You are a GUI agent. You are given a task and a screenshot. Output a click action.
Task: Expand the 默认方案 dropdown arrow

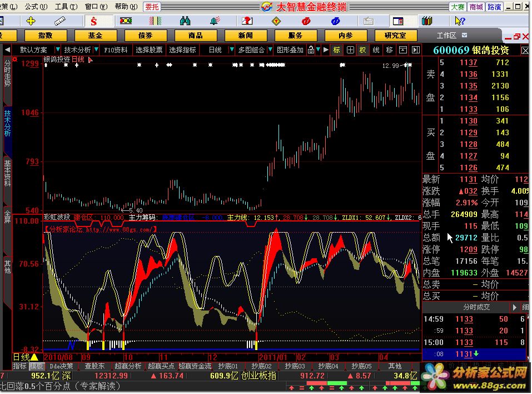[58, 50]
